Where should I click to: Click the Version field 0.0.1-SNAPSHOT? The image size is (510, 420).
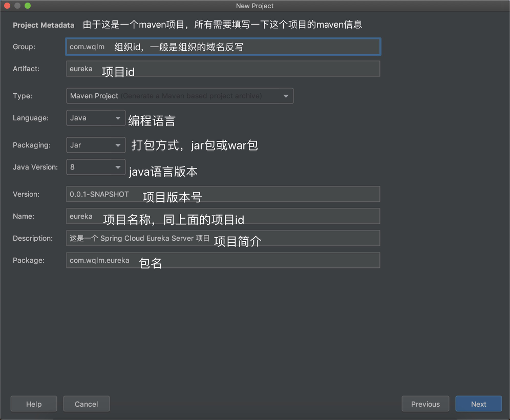[x=223, y=194]
